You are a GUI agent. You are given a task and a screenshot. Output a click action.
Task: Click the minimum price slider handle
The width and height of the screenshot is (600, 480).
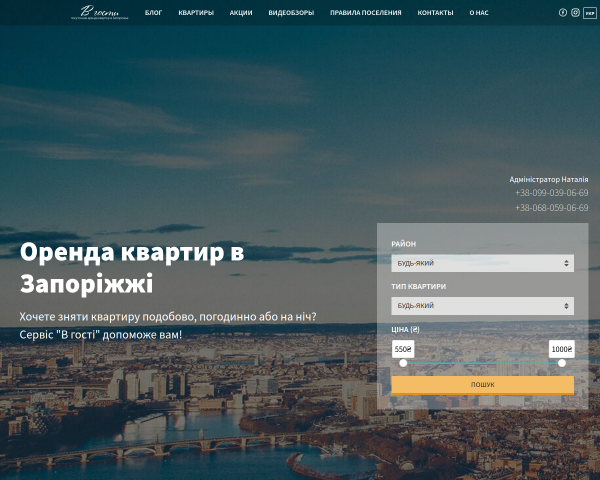403,363
